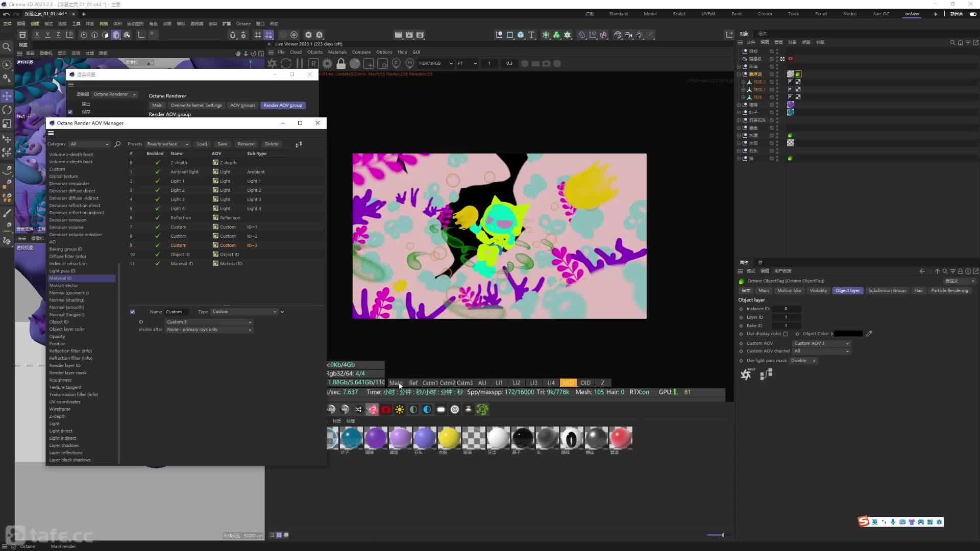Disable the Z-depth AOV checkmark
Image resolution: width=980 pixels, height=551 pixels.
(x=157, y=162)
